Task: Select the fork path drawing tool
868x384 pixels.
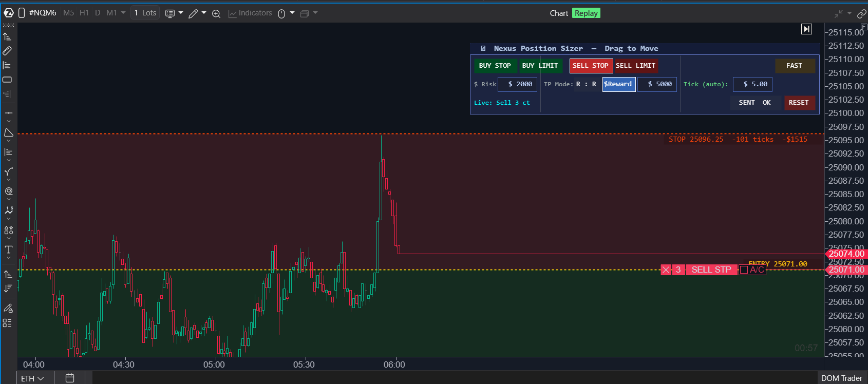Action: point(8,171)
